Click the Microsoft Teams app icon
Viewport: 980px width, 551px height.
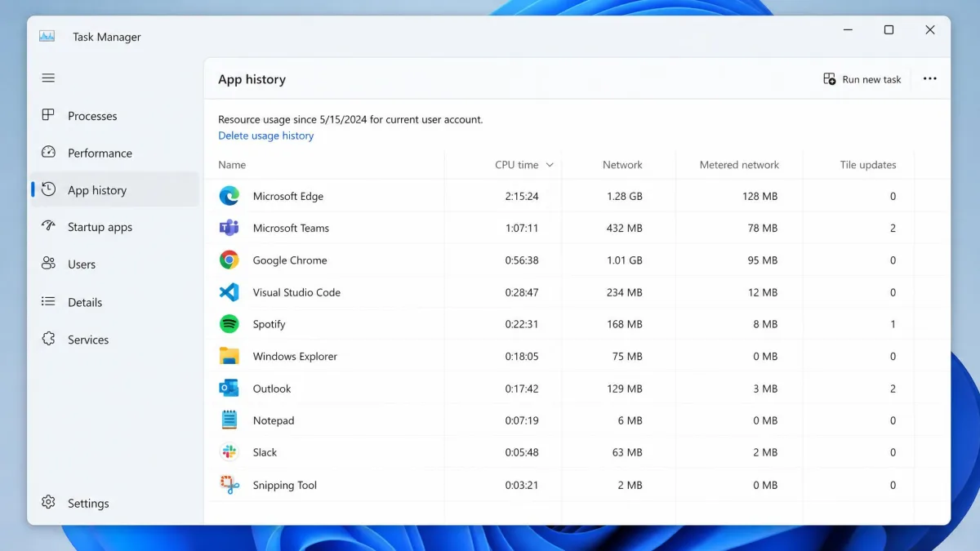point(229,228)
